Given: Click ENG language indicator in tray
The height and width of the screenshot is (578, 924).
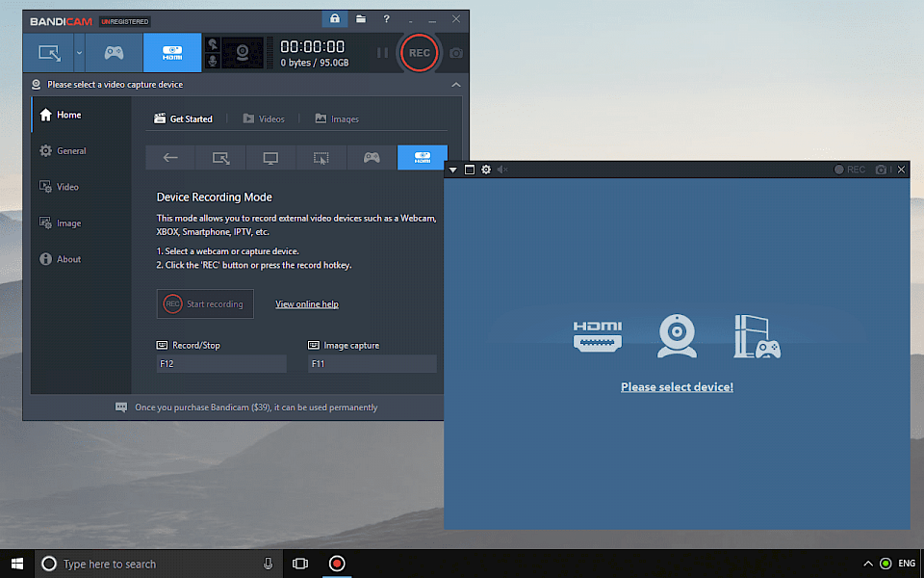Looking at the screenshot, I should point(907,564).
